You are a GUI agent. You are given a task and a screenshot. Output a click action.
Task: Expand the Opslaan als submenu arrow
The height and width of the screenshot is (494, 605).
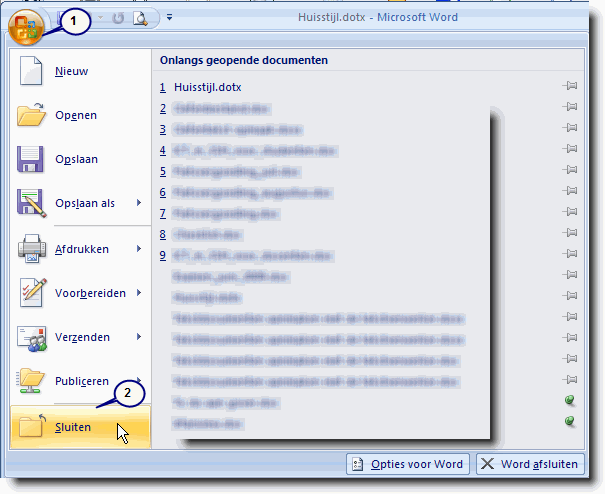[139, 203]
